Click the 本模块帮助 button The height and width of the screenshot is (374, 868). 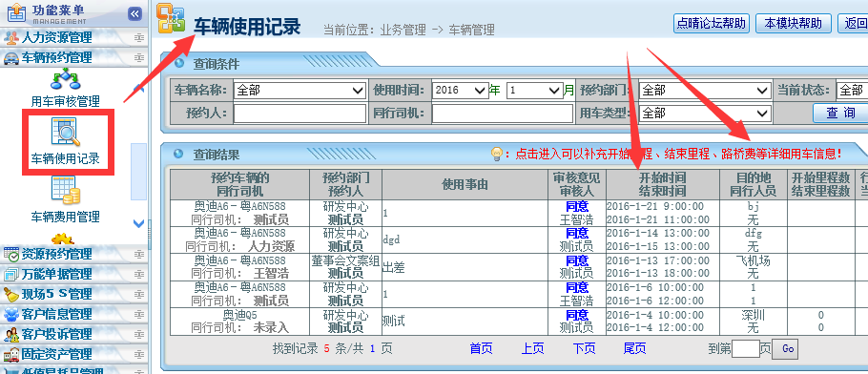coord(794,23)
